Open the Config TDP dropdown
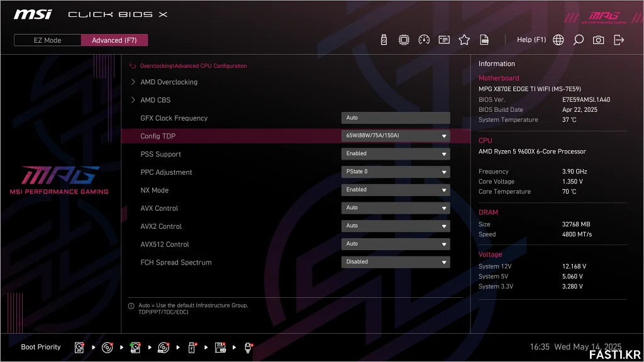Image resolution: width=644 pixels, height=362 pixels. (x=396, y=136)
